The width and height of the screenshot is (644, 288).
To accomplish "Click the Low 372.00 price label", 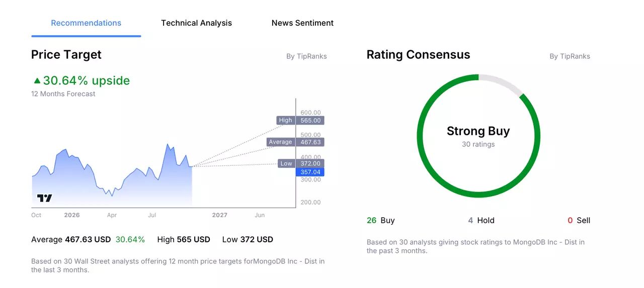I will [x=301, y=163].
